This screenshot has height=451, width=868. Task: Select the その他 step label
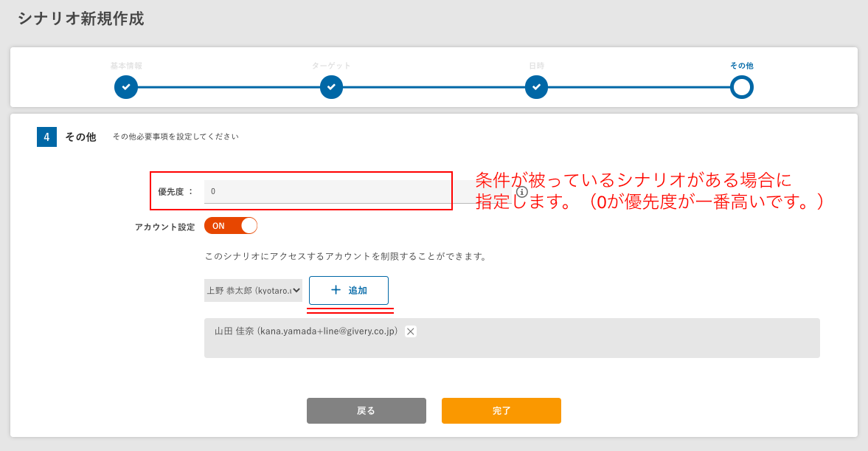[x=741, y=66]
